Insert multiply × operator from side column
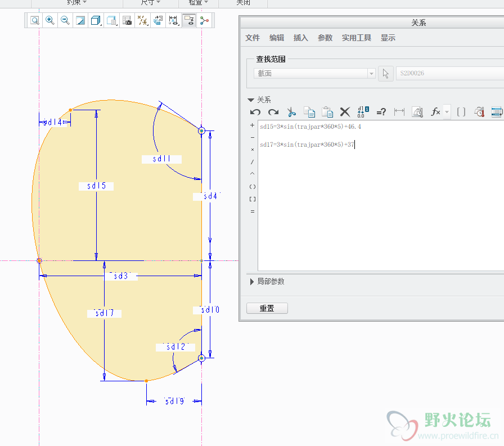Viewport: 504px width, 446px height. [x=253, y=150]
